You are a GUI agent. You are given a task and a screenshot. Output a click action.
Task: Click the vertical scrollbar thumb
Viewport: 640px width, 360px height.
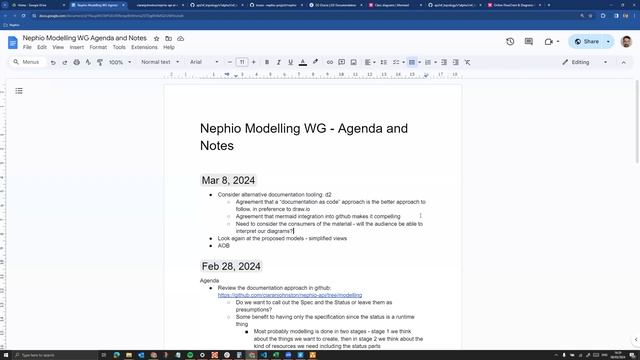point(636,122)
